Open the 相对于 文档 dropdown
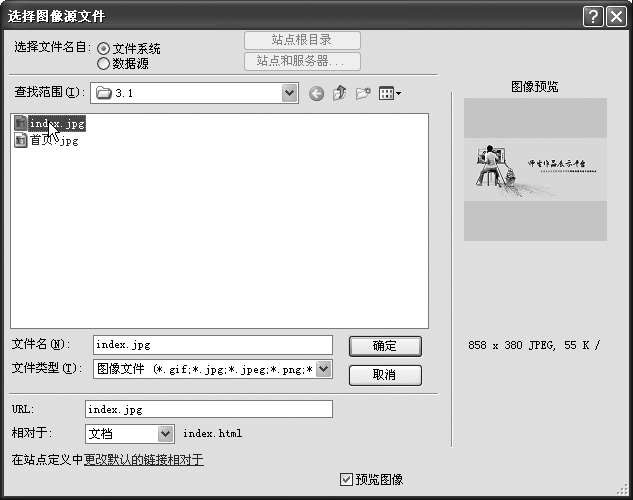 (x=166, y=434)
